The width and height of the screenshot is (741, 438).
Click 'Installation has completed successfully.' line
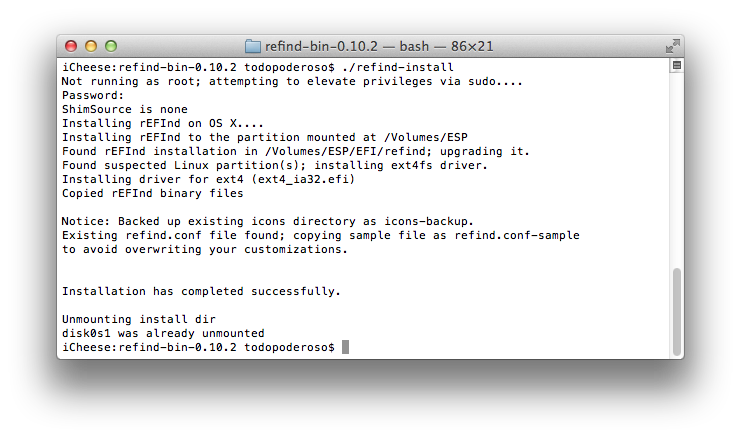pyautogui.click(x=201, y=291)
